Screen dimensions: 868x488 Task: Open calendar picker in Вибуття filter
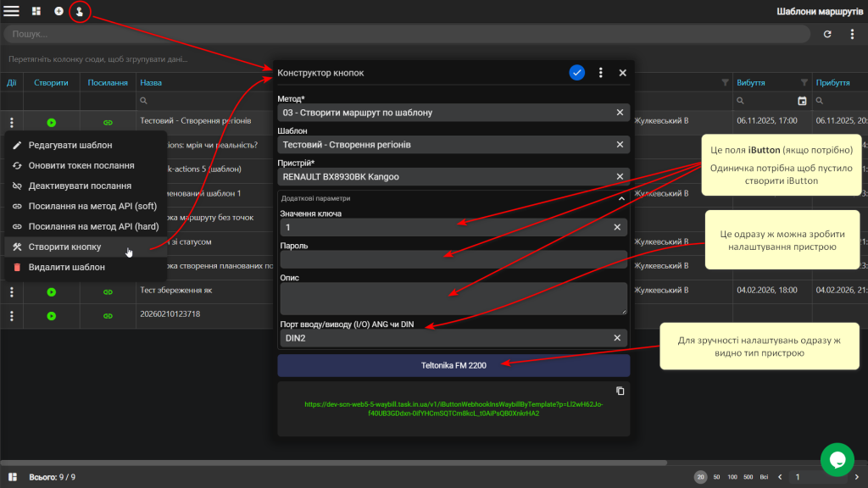(802, 101)
